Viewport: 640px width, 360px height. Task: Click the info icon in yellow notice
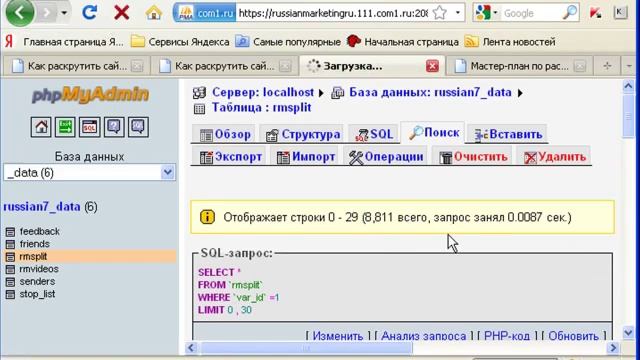pos(207,217)
